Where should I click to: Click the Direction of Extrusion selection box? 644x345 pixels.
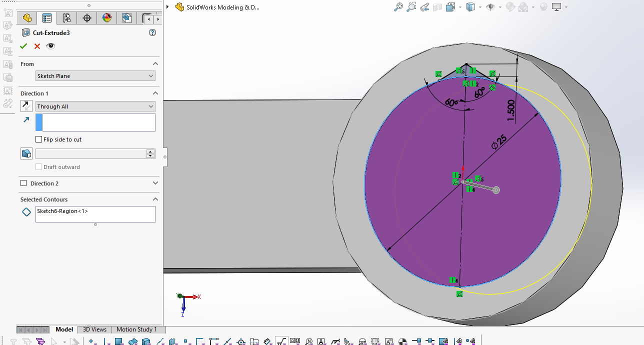(98, 122)
